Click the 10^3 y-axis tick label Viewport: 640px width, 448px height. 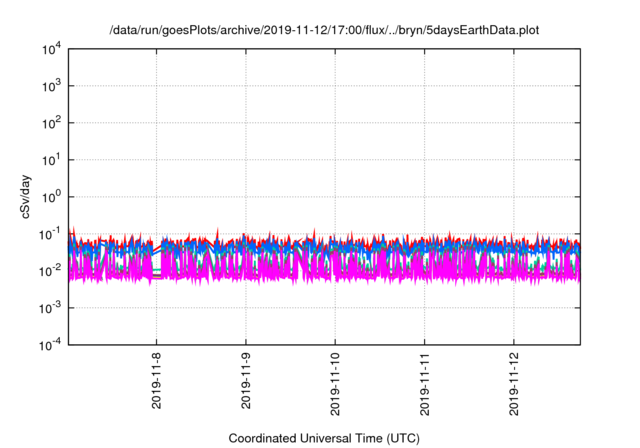pos(51,86)
